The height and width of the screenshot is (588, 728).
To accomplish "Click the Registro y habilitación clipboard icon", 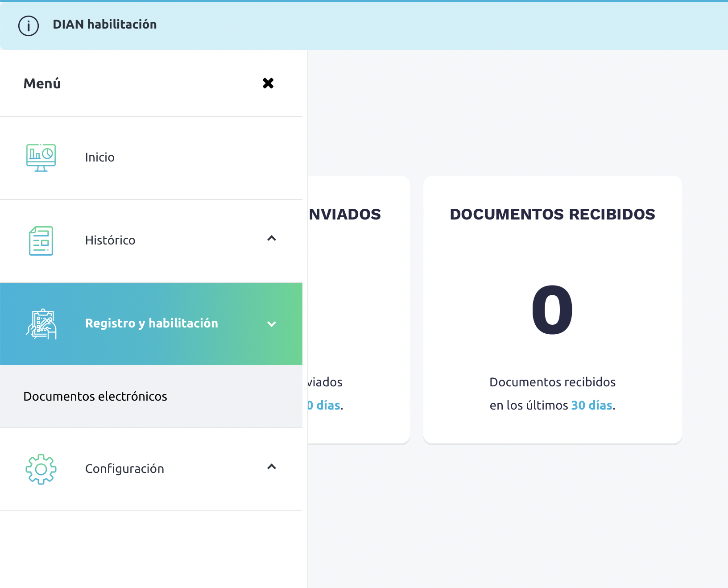I will [41, 324].
